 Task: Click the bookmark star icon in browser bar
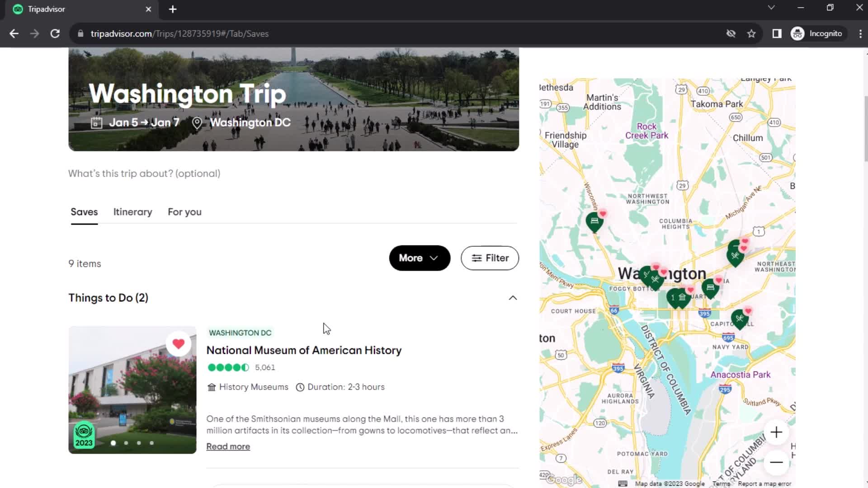752,33
